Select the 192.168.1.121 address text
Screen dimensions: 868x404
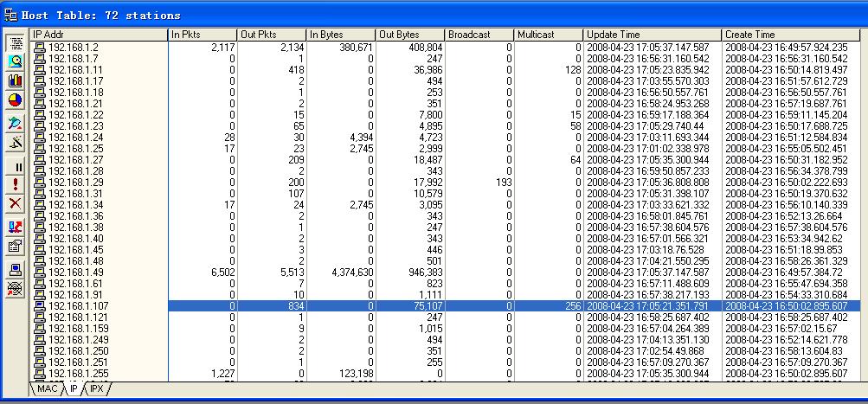click(79, 317)
